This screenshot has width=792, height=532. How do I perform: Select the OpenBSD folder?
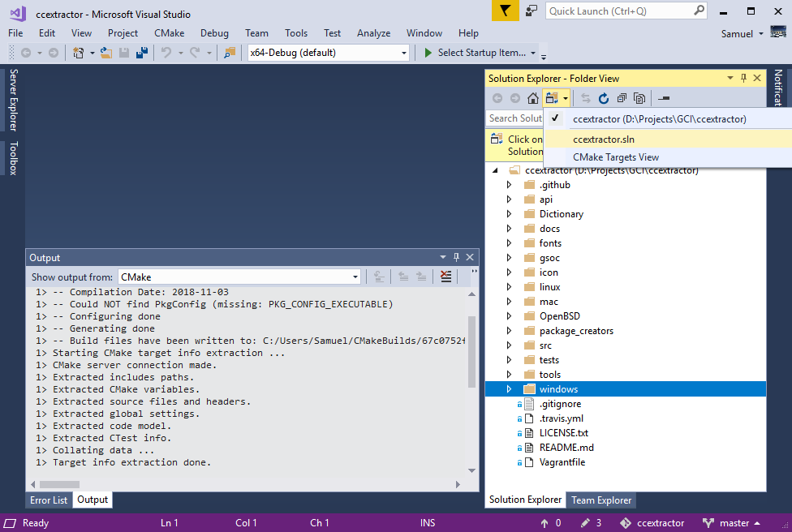tap(560, 316)
